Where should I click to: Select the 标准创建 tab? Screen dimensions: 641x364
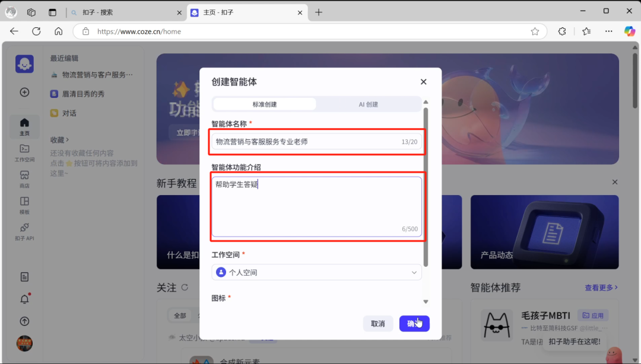click(x=264, y=104)
